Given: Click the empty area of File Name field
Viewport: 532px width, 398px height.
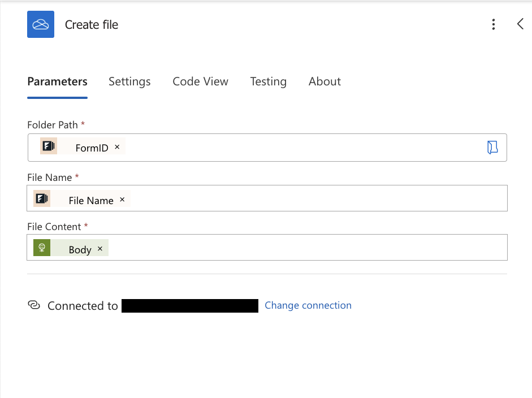Looking at the screenshot, I should [317, 198].
